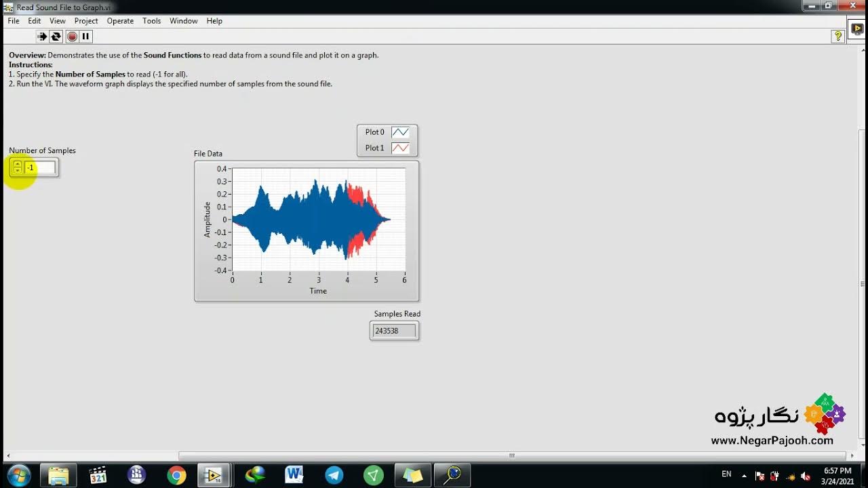Open the Window menu
Viewport: 868px width, 488px height.
click(184, 21)
